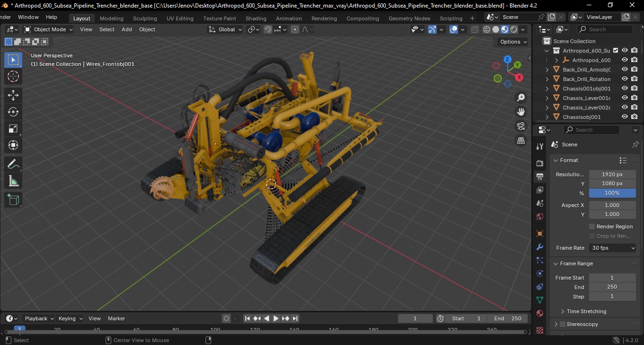This screenshot has width=644, height=345.
Task: Open the Modifiers wrench tab
Action: [x=540, y=247]
